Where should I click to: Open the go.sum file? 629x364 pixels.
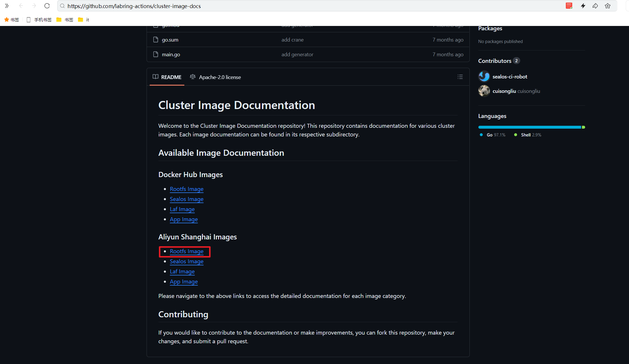tap(170, 40)
